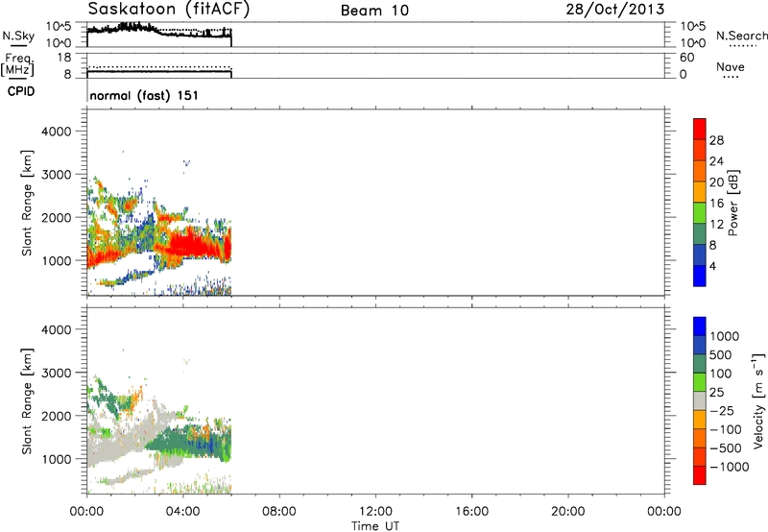Screen dimensions: 768x532
Task: Click the 100 tick on velocity colorbar
Action: [x=721, y=374]
